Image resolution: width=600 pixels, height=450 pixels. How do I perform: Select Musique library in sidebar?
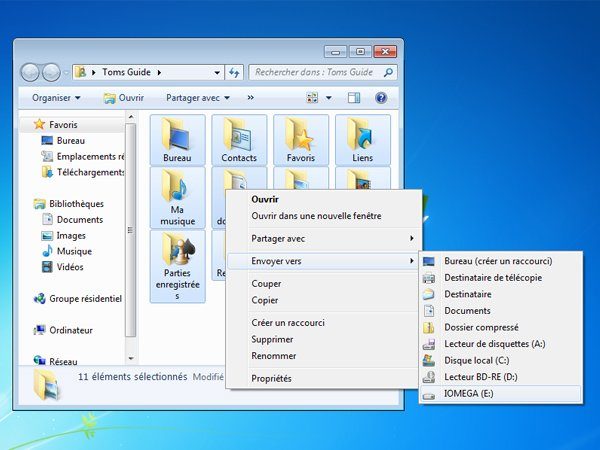67,251
